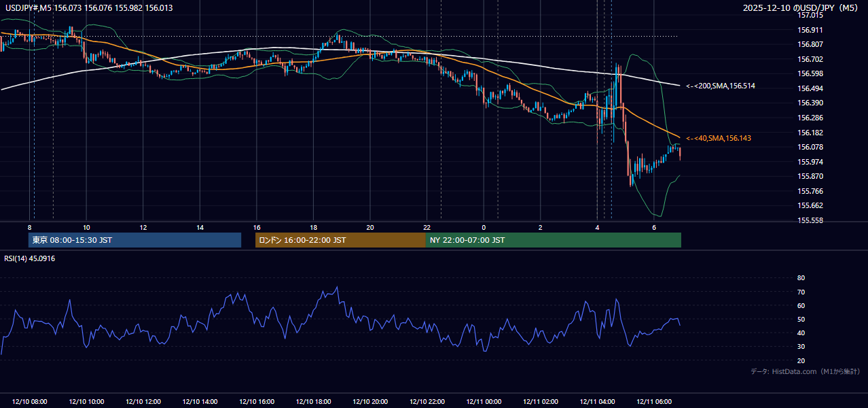
Task: Click the 12/10 08:00 bottom time label
Action: 30,402
